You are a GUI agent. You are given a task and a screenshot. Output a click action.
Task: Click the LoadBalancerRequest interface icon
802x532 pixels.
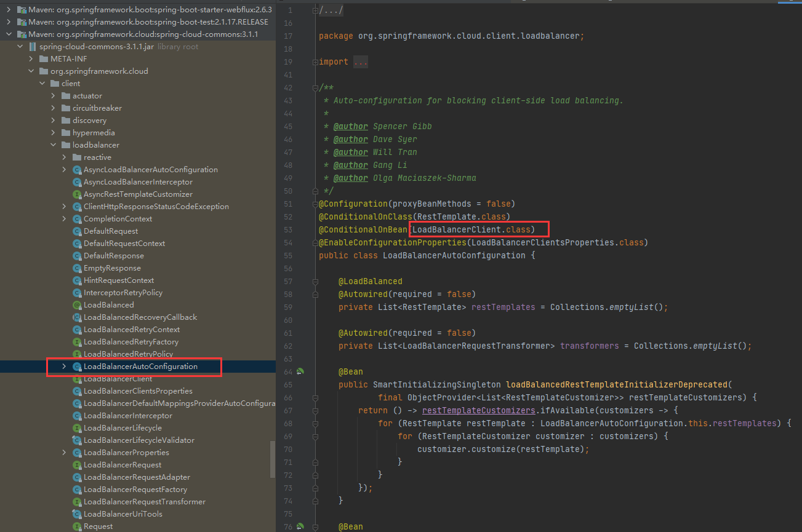[77, 465]
